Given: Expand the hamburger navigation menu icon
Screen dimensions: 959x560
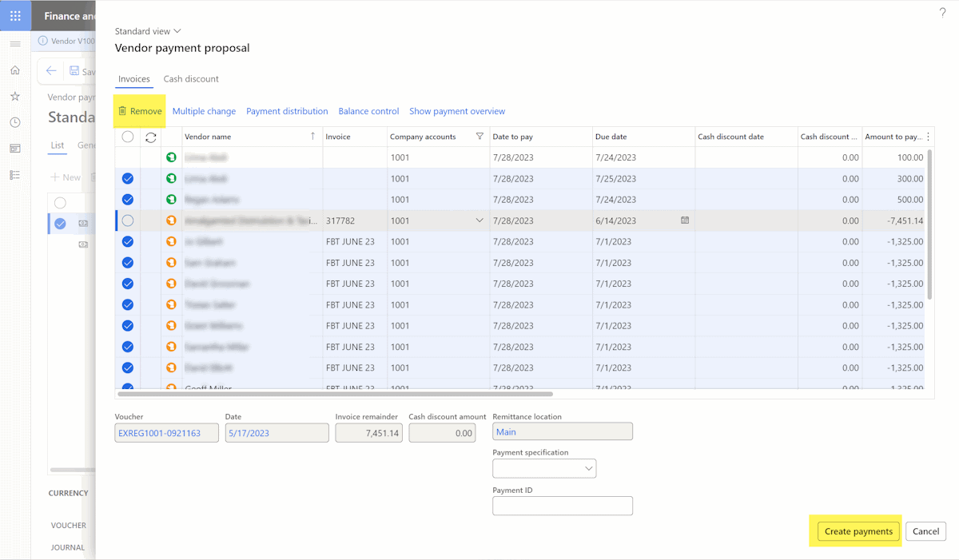Looking at the screenshot, I should pyautogui.click(x=15, y=44).
